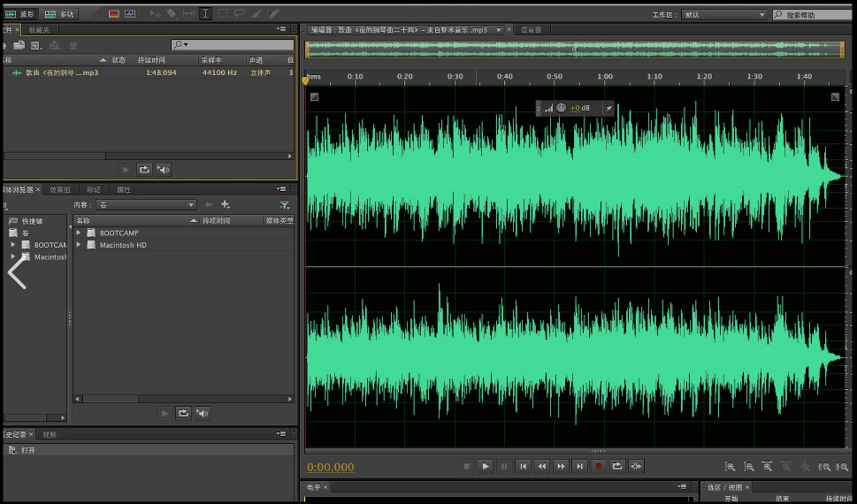Expand Macintosh HD in contents list
This screenshot has width=857, height=504.
(79, 245)
